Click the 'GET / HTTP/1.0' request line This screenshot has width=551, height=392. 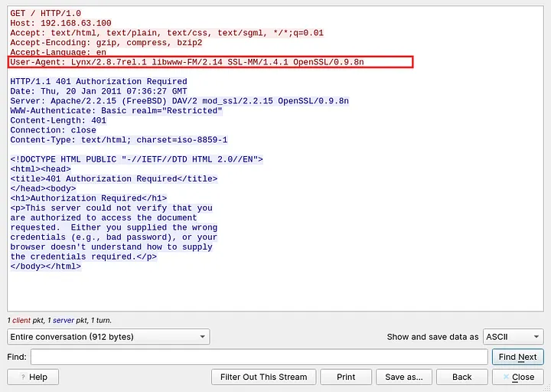(x=46, y=13)
